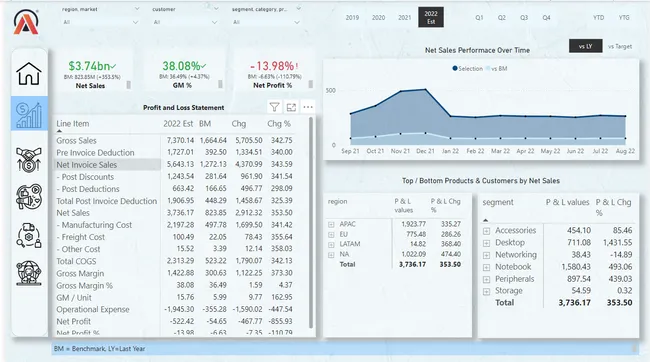Expand the customer All selection chevron
This screenshot has height=362, width=650.
coord(214,22)
